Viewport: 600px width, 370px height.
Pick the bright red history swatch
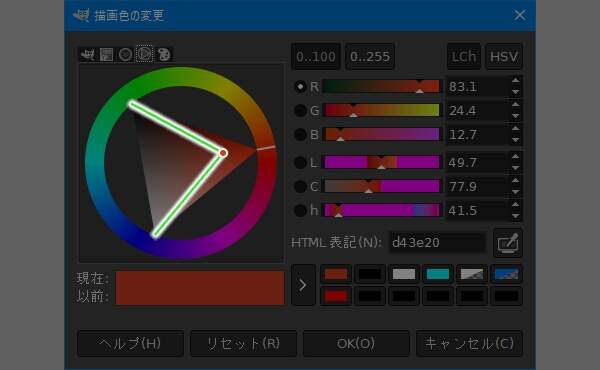(x=336, y=296)
